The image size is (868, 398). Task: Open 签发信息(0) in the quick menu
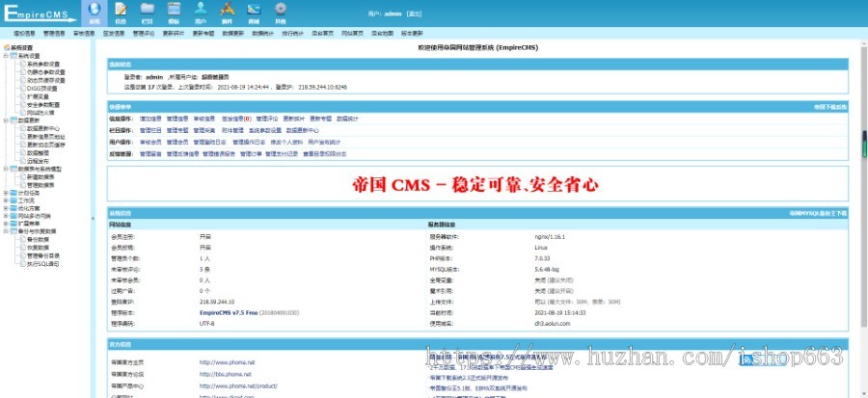click(x=236, y=119)
